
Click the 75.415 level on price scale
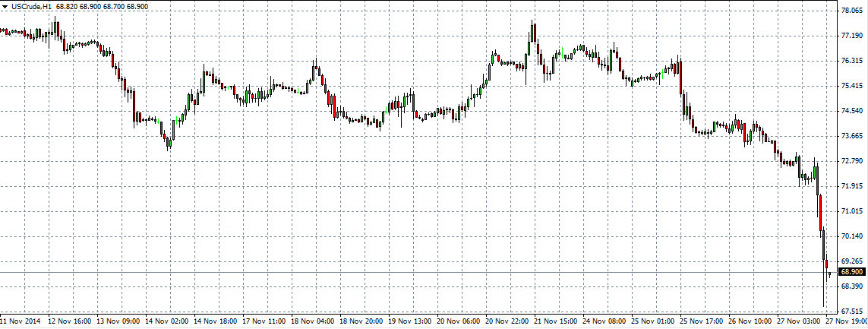[x=851, y=86]
